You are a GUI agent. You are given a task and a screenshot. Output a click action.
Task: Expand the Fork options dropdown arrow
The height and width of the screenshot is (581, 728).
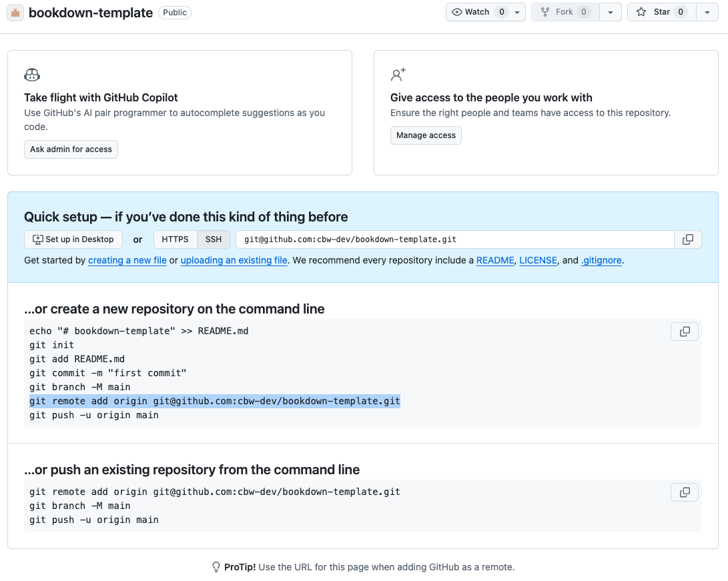click(611, 13)
